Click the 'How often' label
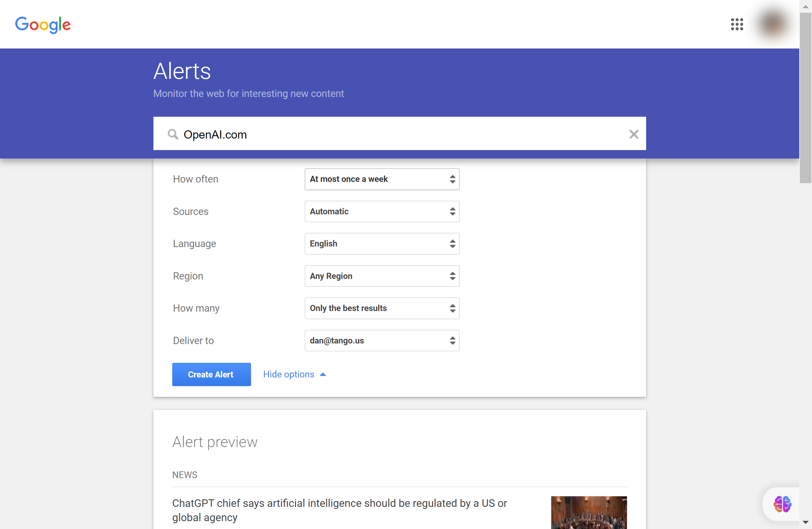This screenshot has height=529, width=812. (x=196, y=179)
